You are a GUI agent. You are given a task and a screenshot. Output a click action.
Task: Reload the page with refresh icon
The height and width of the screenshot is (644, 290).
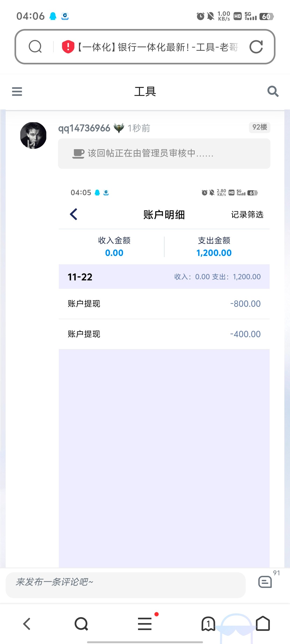[x=256, y=47]
